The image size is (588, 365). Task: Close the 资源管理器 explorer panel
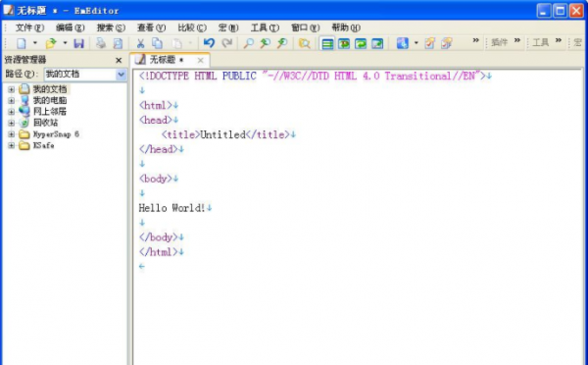tap(119, 60)
